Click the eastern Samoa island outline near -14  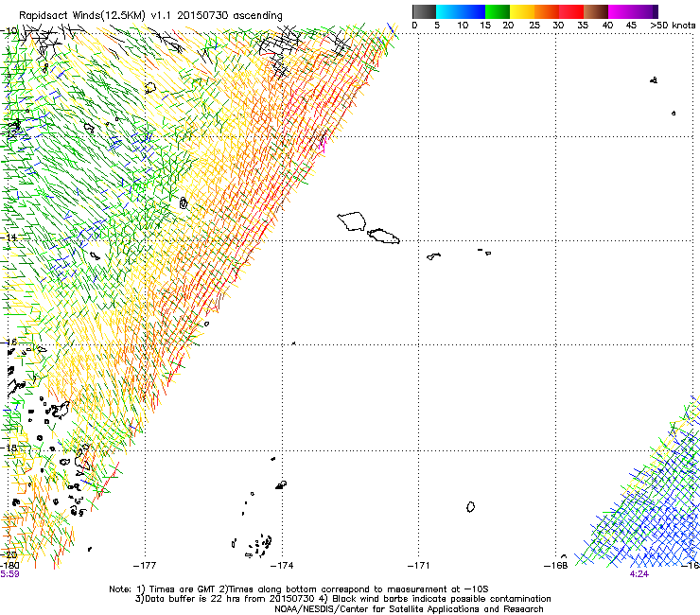click(x=383, y=236)
